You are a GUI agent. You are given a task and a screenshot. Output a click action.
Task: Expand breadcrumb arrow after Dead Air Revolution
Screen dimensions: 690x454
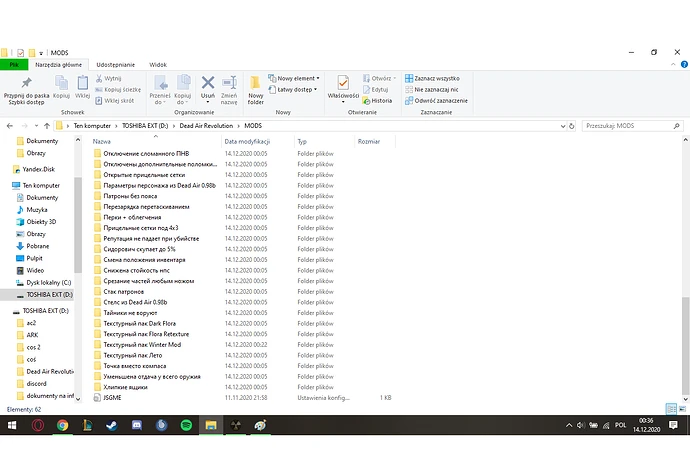[x=239, y=126]
